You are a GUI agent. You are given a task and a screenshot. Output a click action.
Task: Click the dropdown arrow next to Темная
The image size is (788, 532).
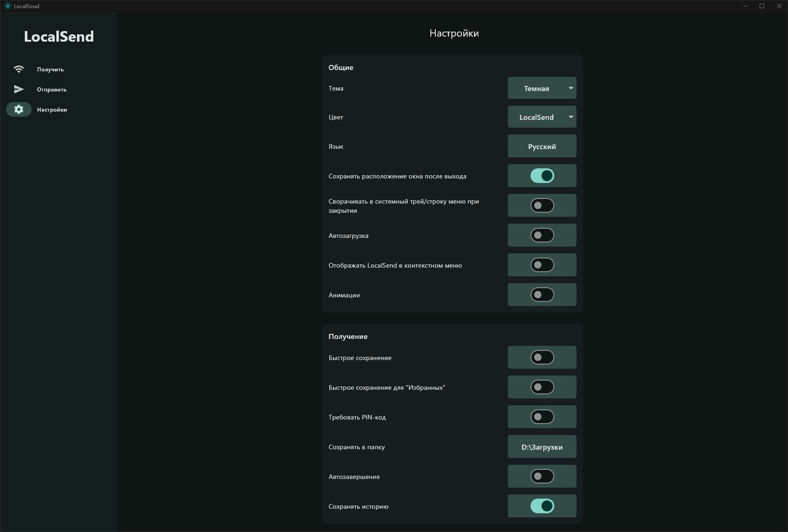pyautogui.click(x=571, y=88)
